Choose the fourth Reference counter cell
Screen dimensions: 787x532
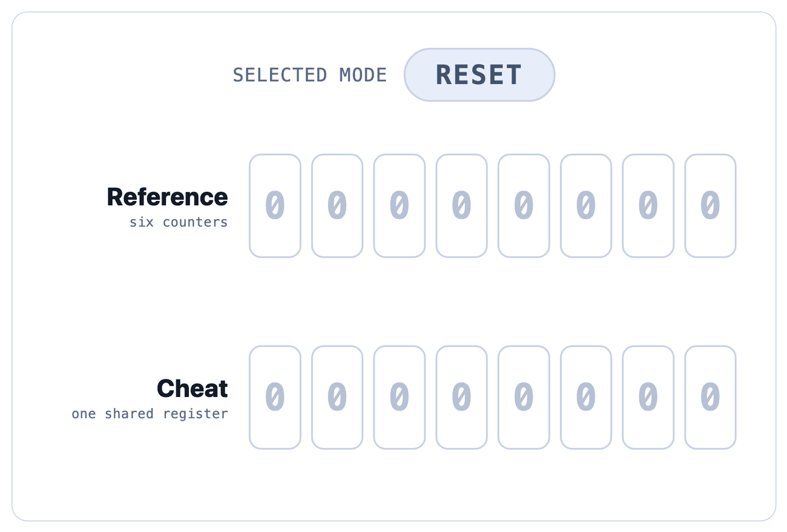click(x=462, y=206)
